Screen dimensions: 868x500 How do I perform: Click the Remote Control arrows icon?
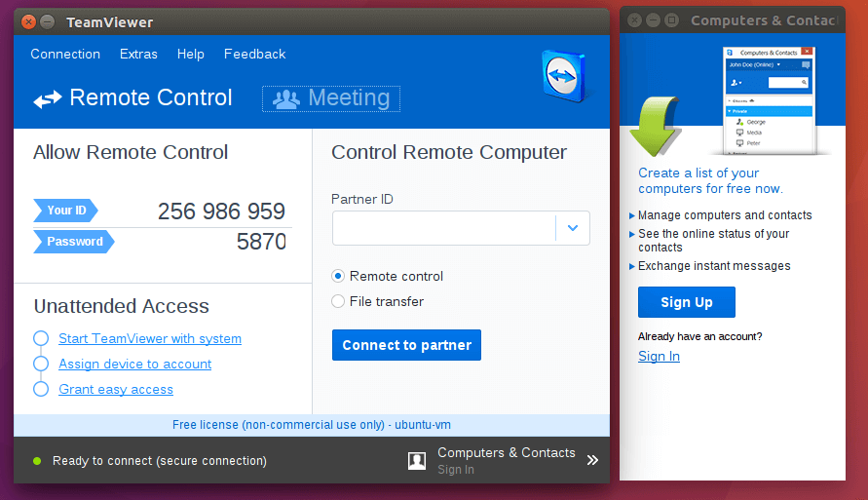[x=48, y=99]
